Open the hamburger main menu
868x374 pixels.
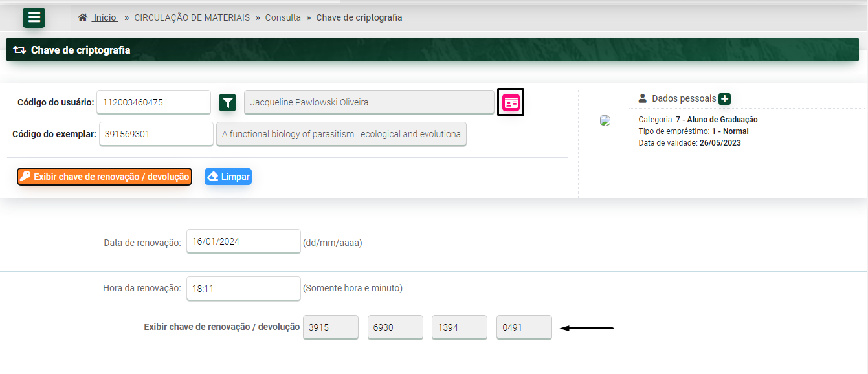(34, 17)
